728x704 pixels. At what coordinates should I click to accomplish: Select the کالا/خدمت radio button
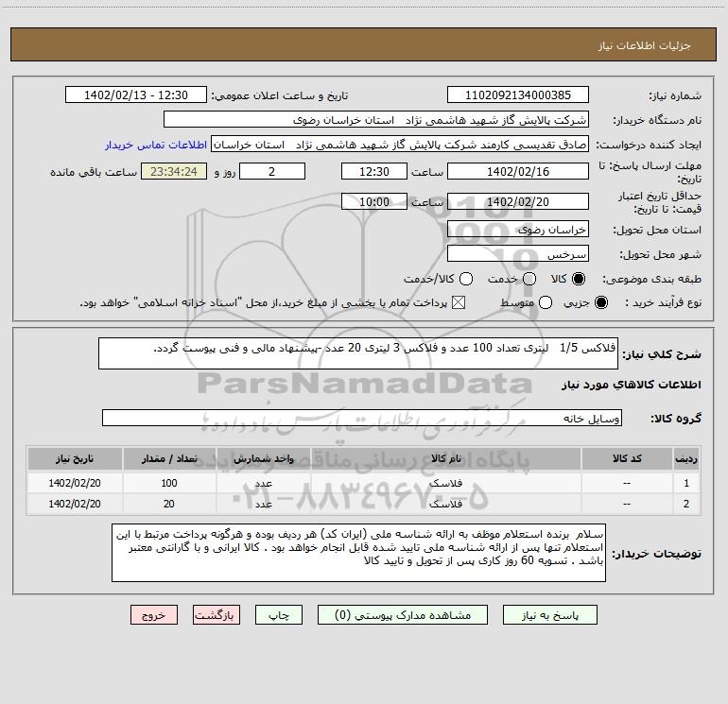pyautogui.click(x=466, y=279)
